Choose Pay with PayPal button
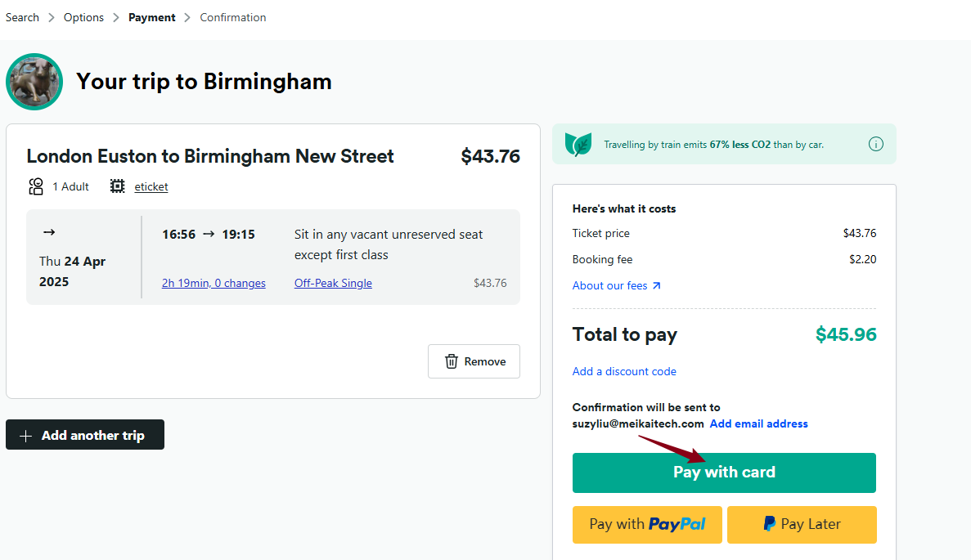 pos(647,525)
